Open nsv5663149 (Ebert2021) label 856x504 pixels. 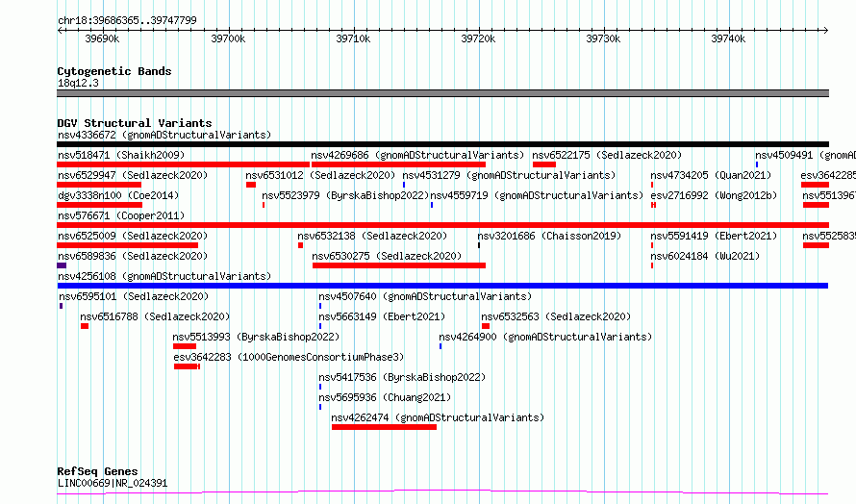pos(382,316)
